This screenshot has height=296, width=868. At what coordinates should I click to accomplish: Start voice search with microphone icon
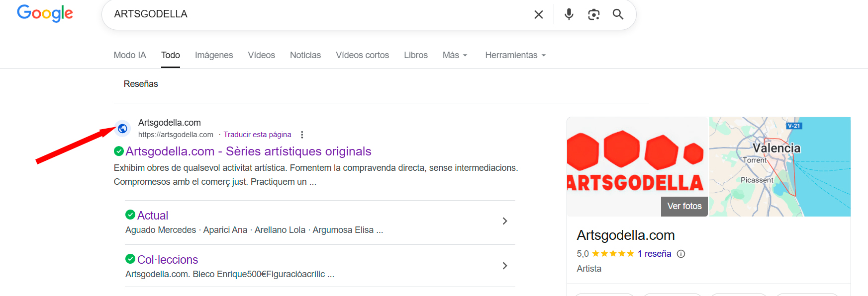point(569,14)
